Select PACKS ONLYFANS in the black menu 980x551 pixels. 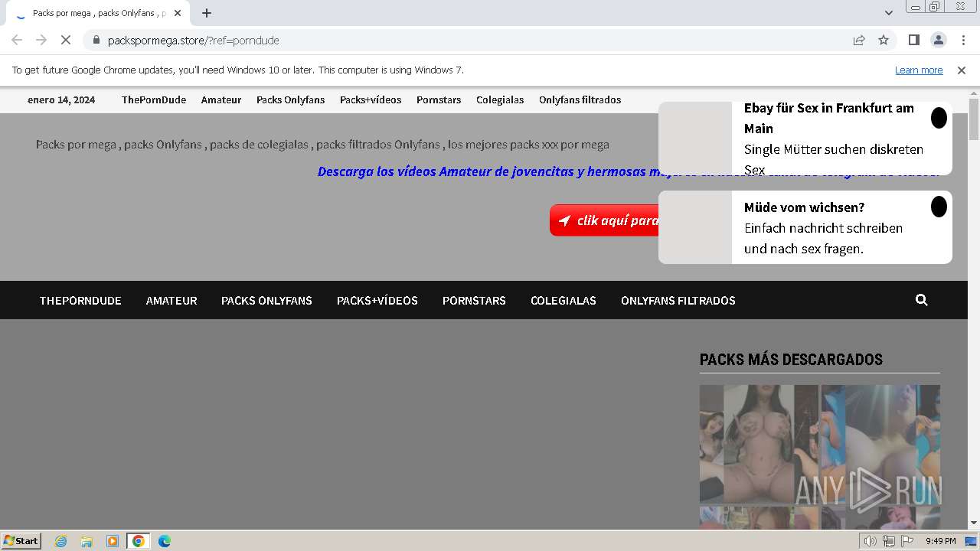pos(266,300)
